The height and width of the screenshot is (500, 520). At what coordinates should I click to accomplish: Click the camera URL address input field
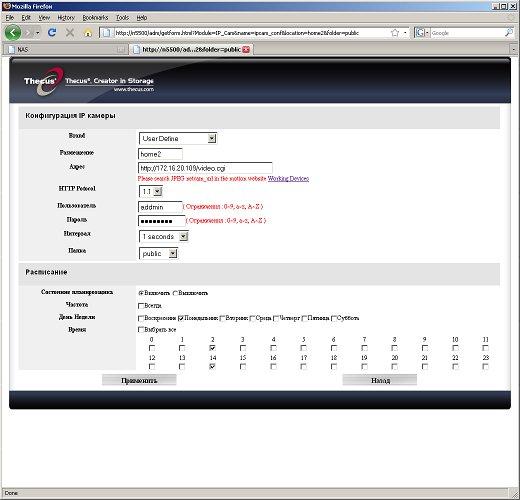coord(205,168)
